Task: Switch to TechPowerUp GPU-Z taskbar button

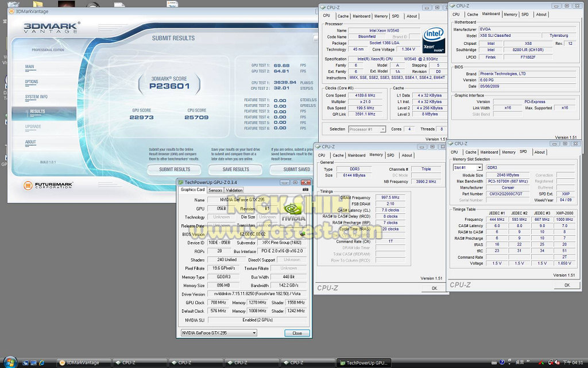Action: pos(364,363)
